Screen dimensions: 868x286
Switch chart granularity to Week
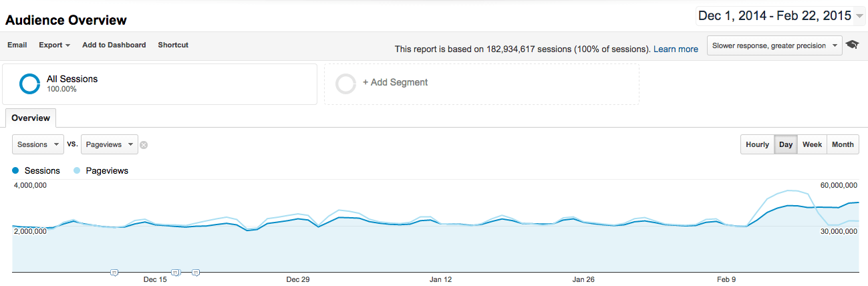[x=812, y=144]
